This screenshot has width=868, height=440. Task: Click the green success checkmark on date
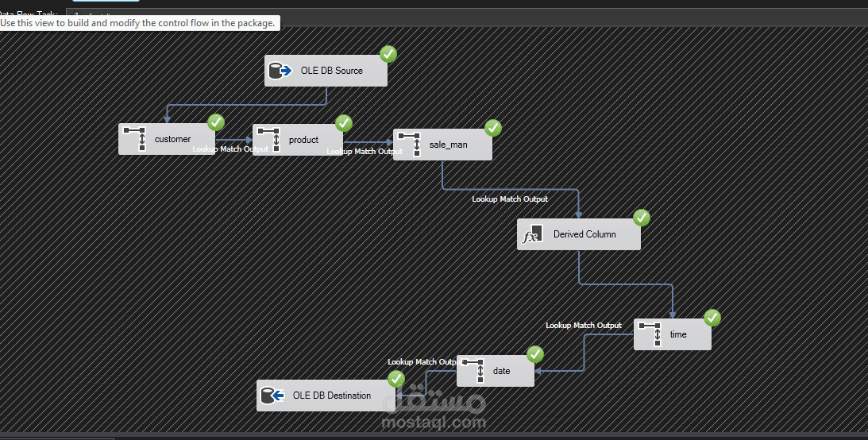[x=534, y=354]
